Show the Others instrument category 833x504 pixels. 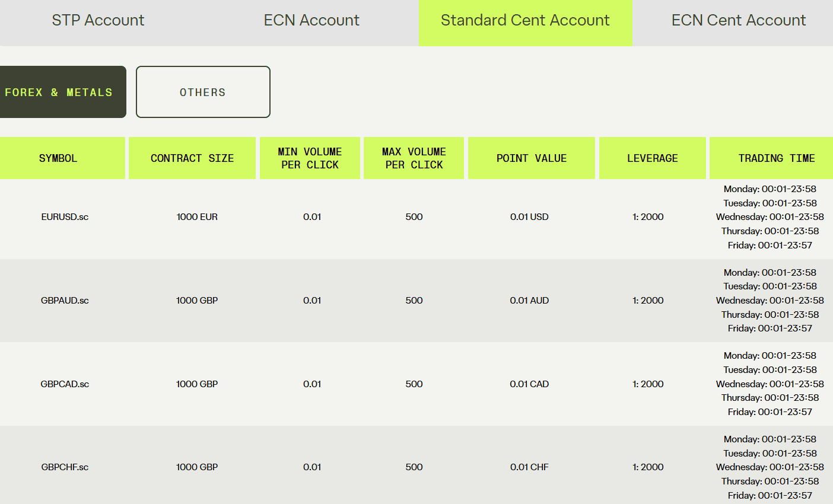pos(203,92)
